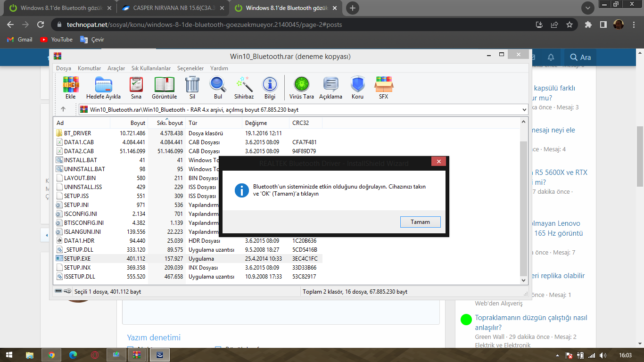Click the Ekle (Add) toolbar icon in WinRAR
Screen dimensions: 644x362
click(x=71, y=88)
